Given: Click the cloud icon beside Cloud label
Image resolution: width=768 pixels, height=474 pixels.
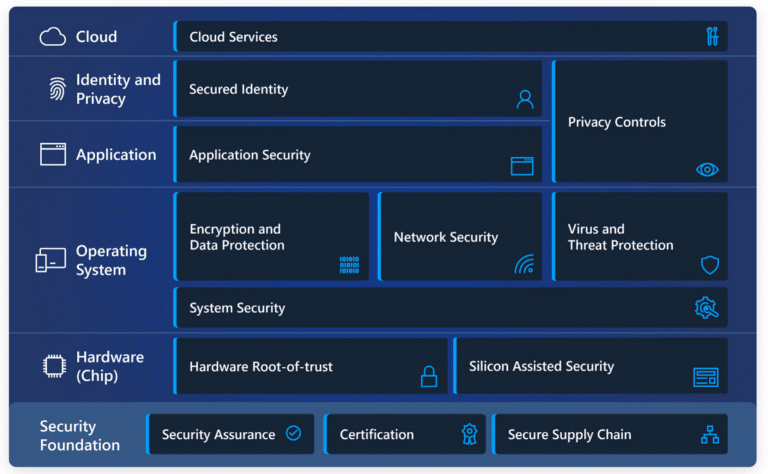Looking at the screenshot, I should [x=52, y=37].
